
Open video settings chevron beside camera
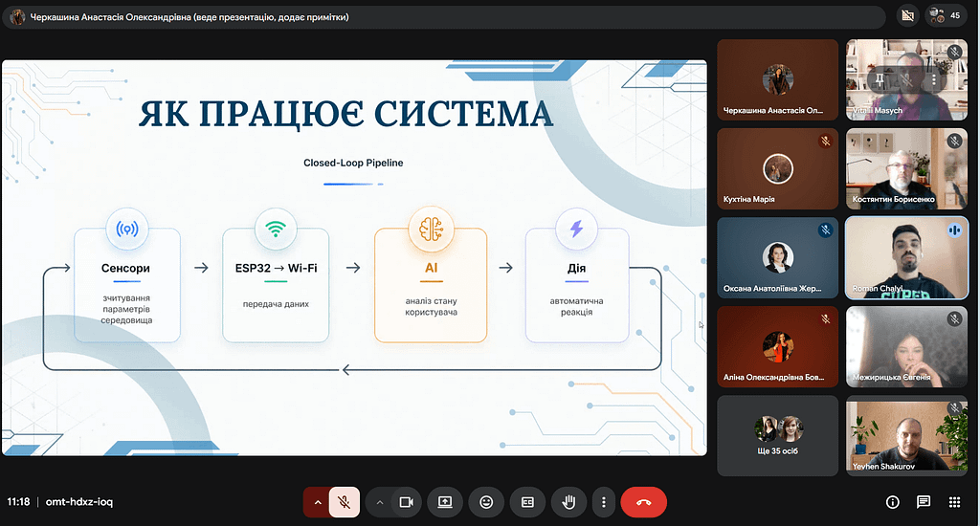pos(379,502)
